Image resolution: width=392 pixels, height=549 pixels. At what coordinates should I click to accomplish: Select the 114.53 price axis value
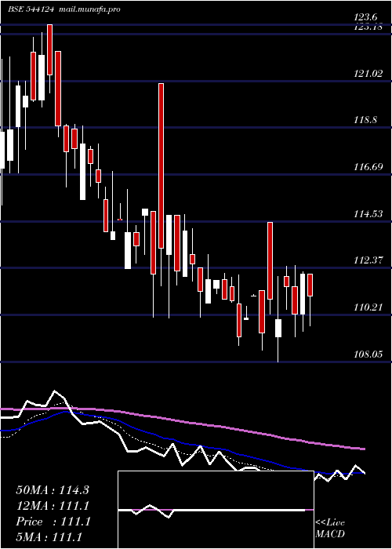point(368,213)
